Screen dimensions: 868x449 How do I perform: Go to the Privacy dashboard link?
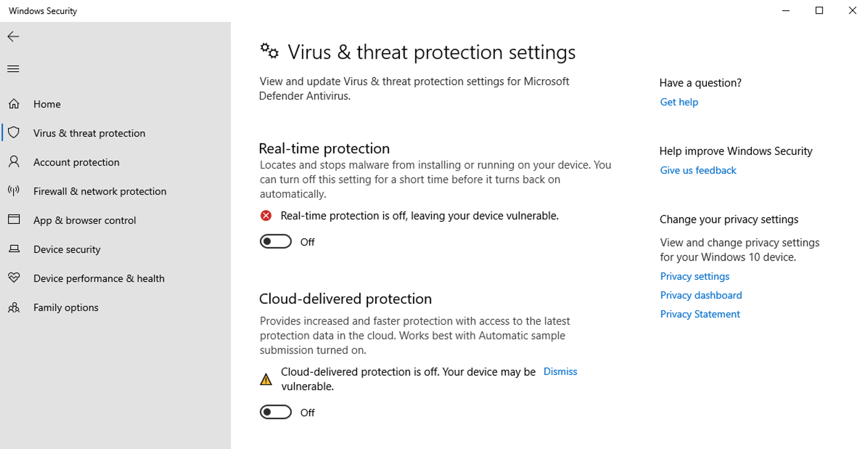(x=701, y=295)
